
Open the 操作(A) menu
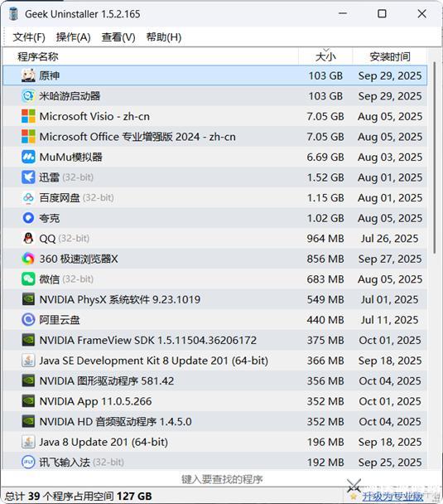click(73, 37)
